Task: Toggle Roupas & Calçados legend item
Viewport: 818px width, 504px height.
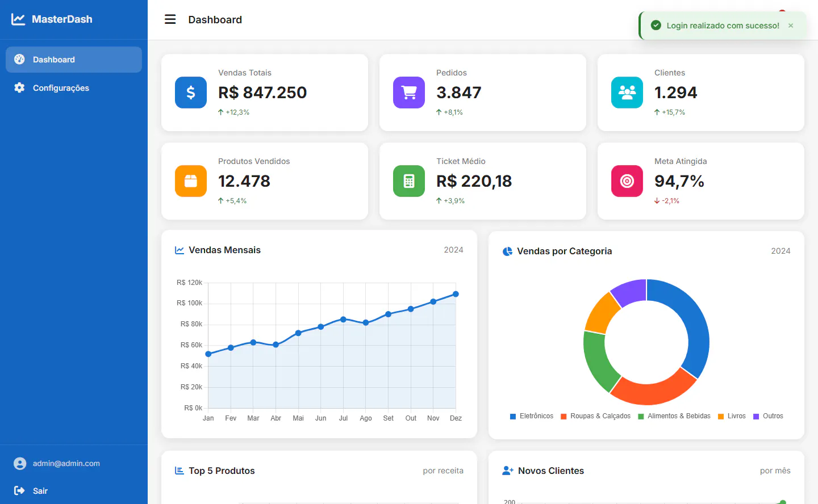Action: (595, 416)
